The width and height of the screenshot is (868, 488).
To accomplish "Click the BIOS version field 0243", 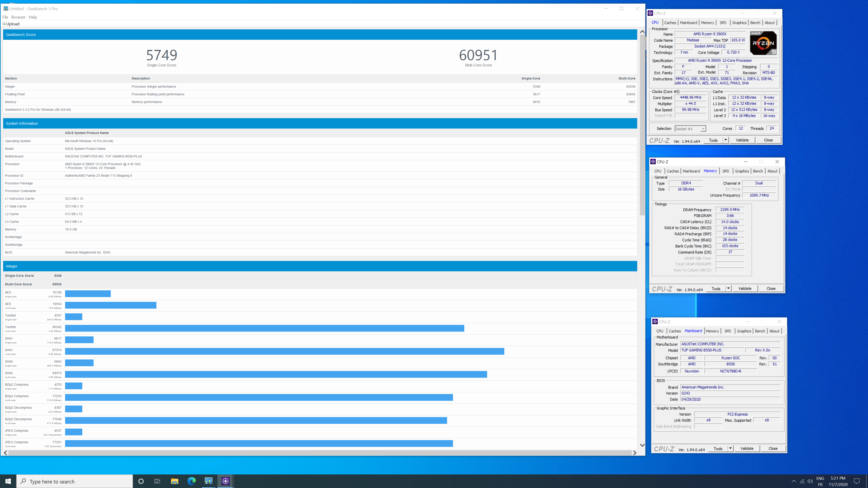I will (x=730, y=393).
